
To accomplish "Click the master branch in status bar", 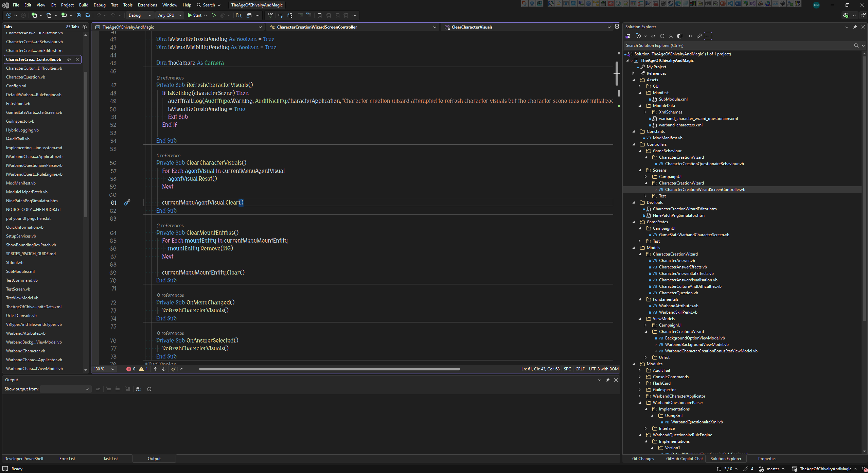I will click(773, 469).
